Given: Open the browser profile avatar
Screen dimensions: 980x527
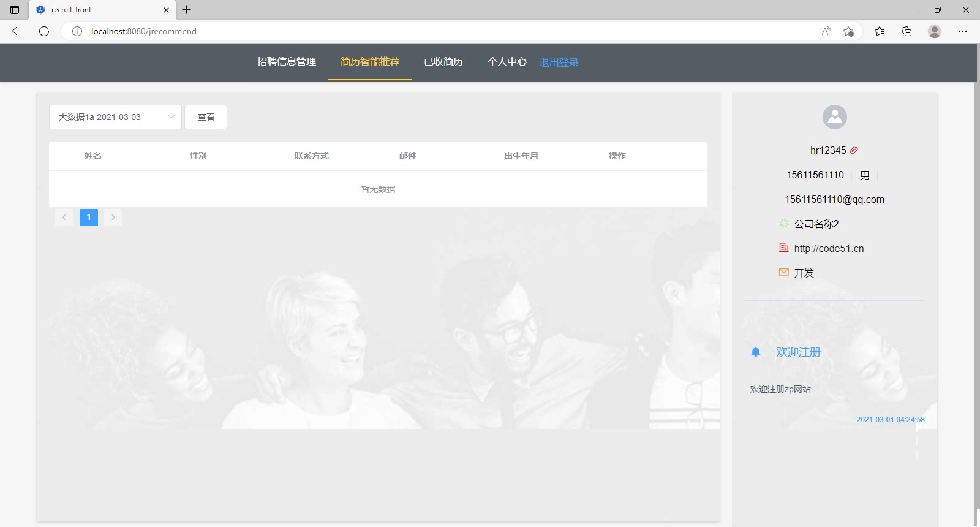Looking at the screenshot, I should point(935,31).
